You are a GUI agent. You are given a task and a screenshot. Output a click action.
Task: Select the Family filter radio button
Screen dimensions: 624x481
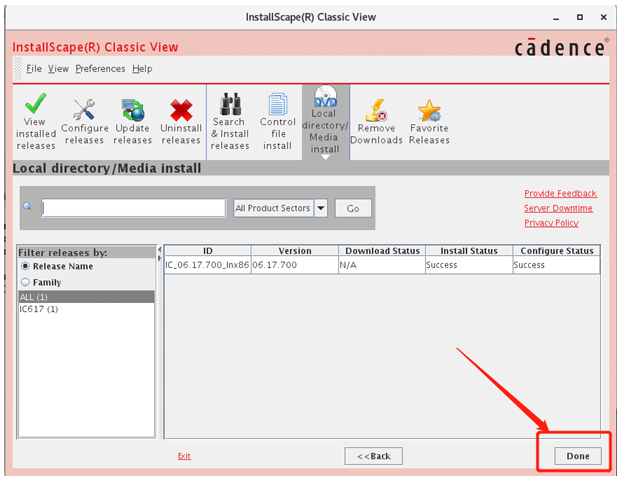pos(26,282)
